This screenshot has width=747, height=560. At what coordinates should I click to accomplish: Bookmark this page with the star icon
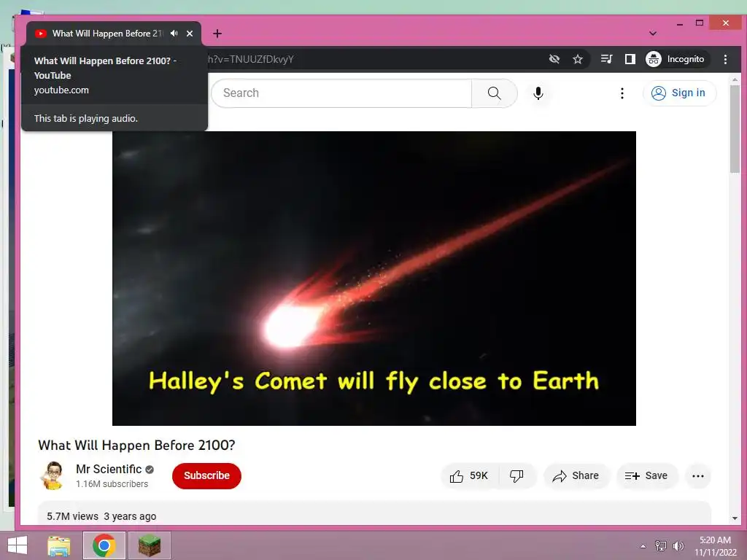point(578,59)
